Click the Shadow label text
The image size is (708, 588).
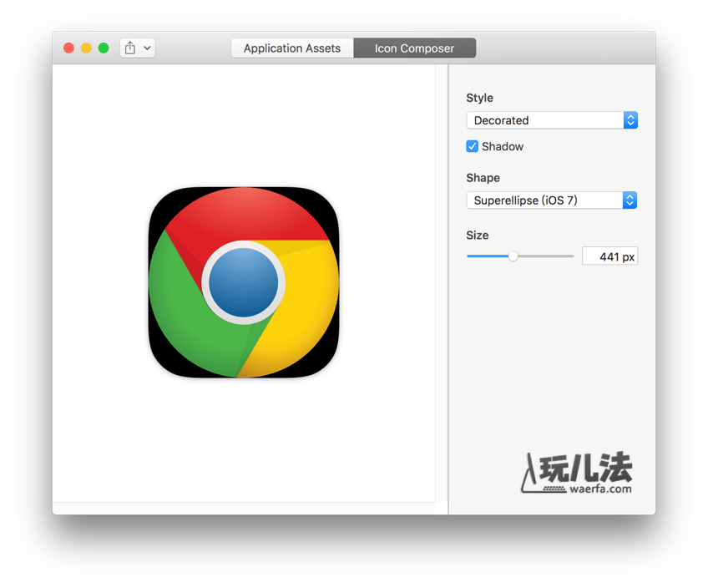pyautogui.click(x=503, y=147)
